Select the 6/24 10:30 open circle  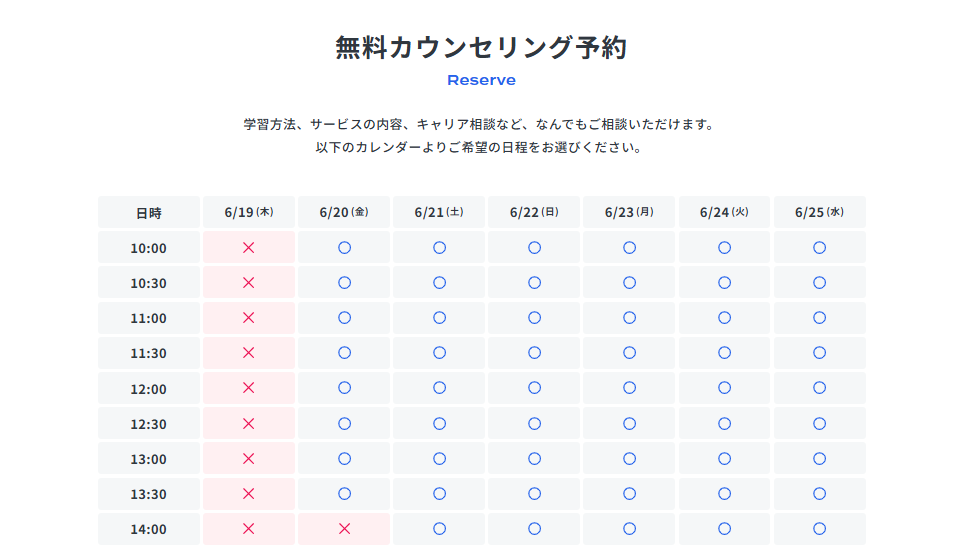tap(724, 283)
